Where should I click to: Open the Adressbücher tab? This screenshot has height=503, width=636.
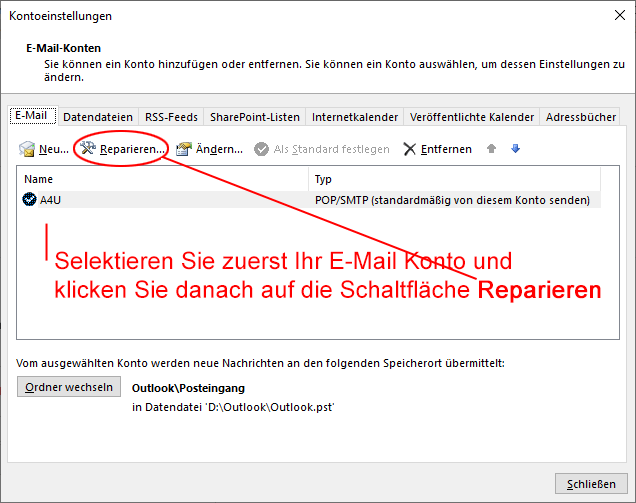pos(581,117)
